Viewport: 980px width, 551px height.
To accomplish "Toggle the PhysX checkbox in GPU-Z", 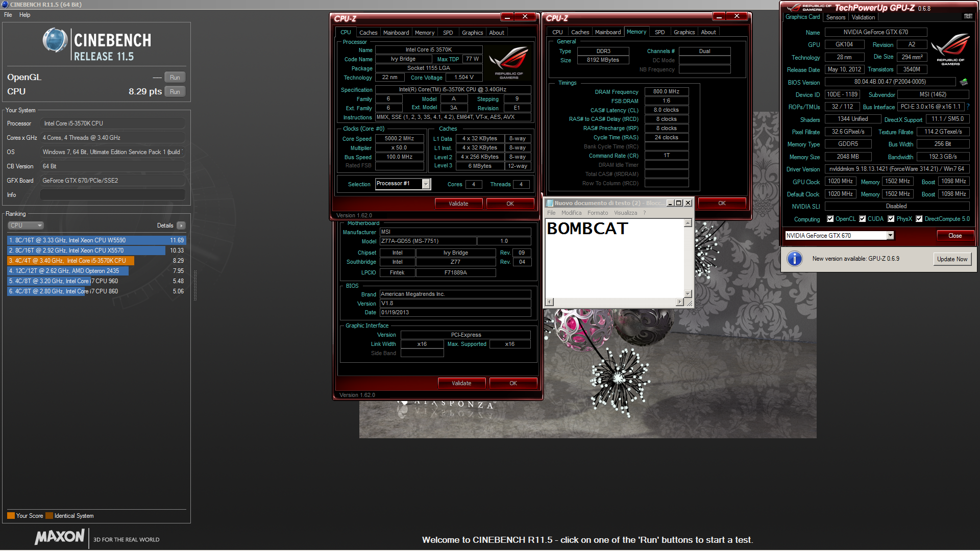I will (x=891, y=219).
